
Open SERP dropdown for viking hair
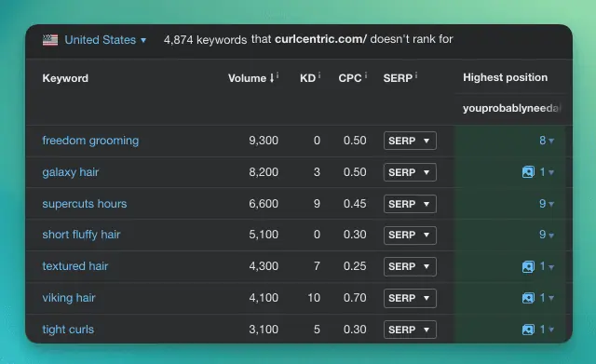coord(410,298)
